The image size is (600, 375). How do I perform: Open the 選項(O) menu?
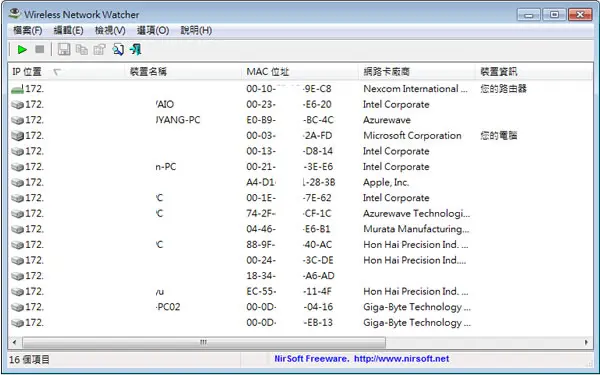click(153, 31)
